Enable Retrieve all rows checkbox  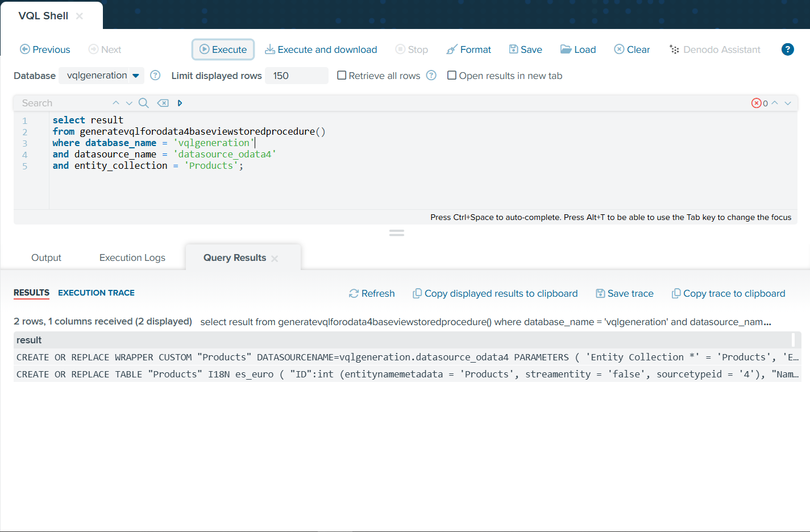coord(342,75)
